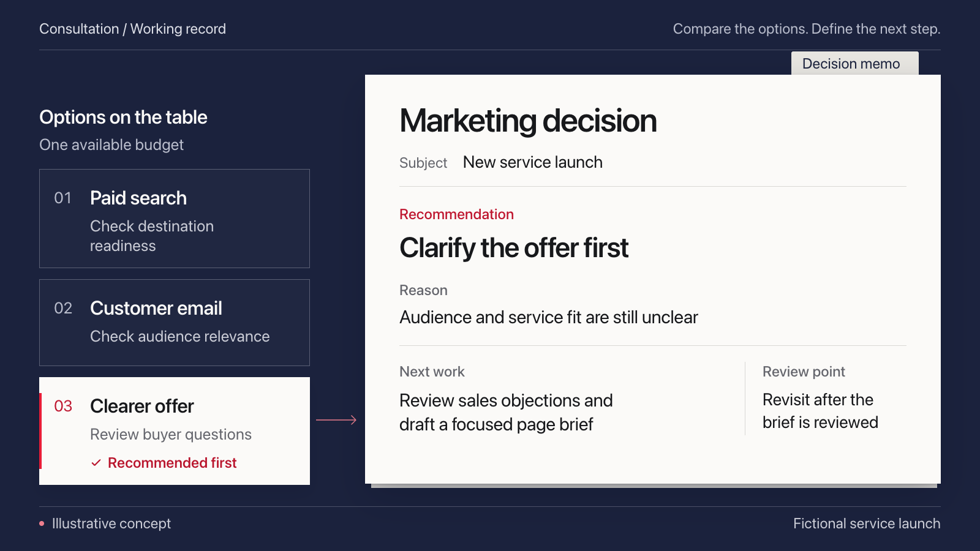Click 'New service launch' subject value

coord(533,162)
